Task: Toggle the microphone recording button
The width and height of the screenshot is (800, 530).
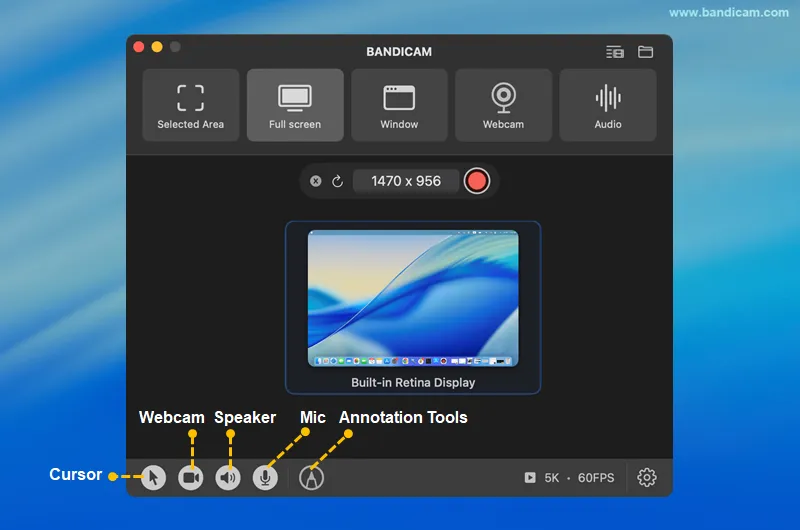Action: pyautogui.click(x=265, y=477)
